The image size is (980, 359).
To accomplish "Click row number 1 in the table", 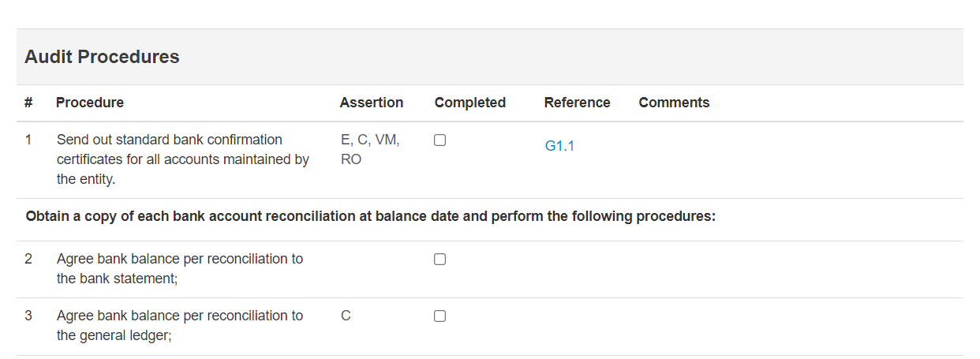I will [28, 140].
